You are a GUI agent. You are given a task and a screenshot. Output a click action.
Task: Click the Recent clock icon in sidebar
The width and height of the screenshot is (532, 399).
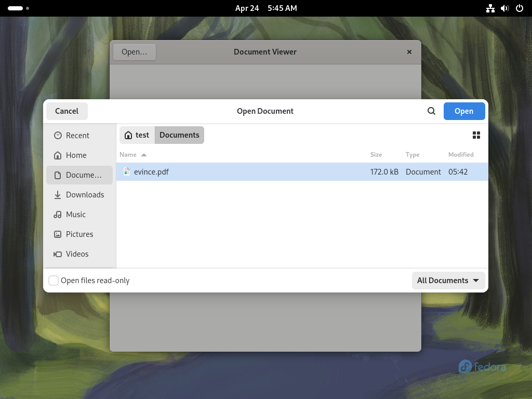58,136
